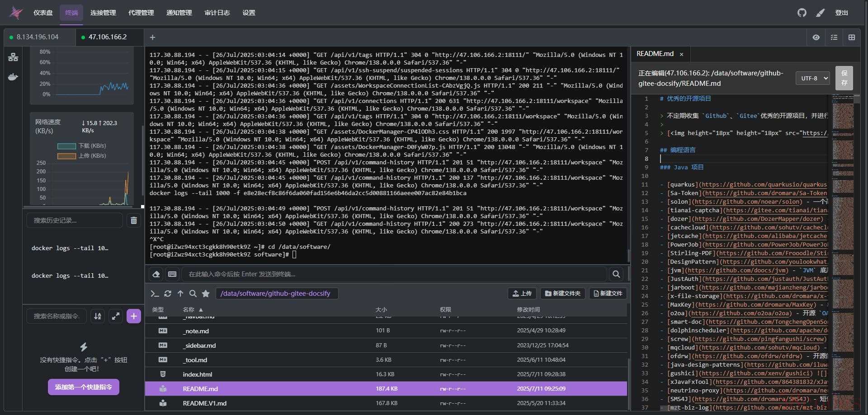The width and height of the screenshot is (868, 415).
Task: Open the 审计日志 menu
Action: (x=217, y=13)
